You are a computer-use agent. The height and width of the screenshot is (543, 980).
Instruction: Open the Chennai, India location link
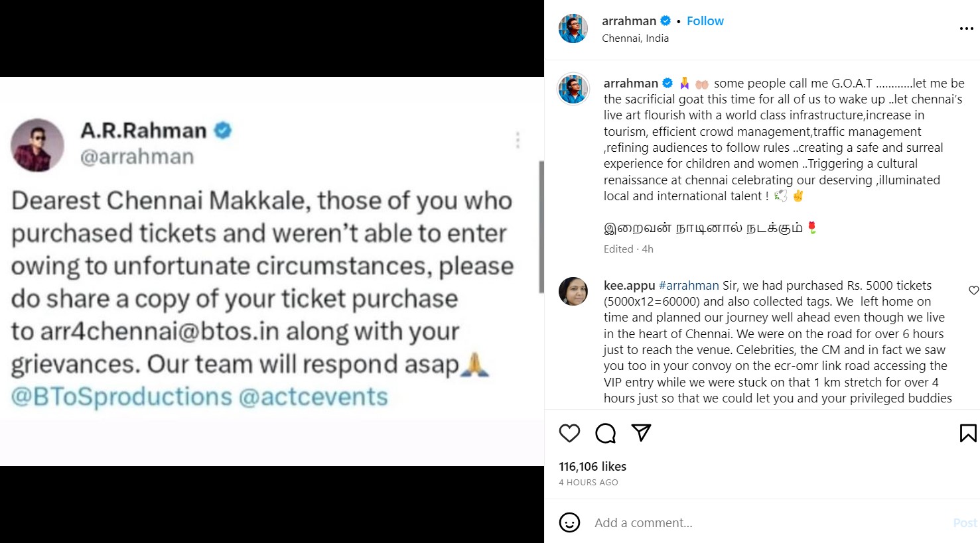635,38
